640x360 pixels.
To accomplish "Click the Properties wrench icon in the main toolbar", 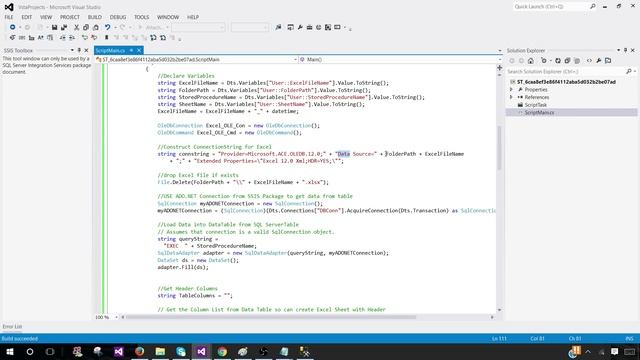I will click(300, 27).
